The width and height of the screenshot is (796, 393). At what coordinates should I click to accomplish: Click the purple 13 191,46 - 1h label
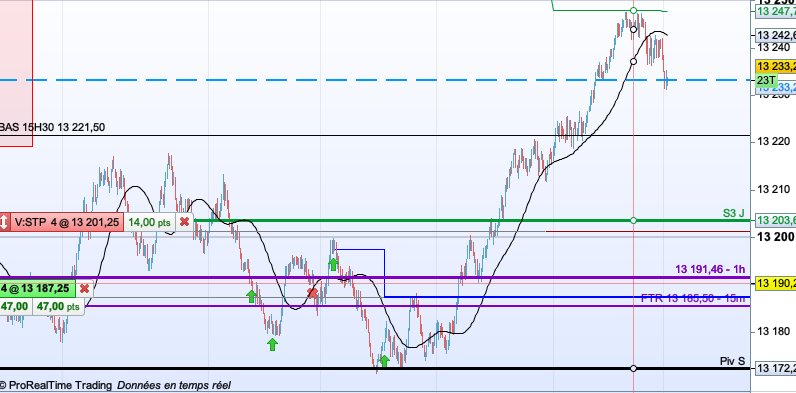710,269
